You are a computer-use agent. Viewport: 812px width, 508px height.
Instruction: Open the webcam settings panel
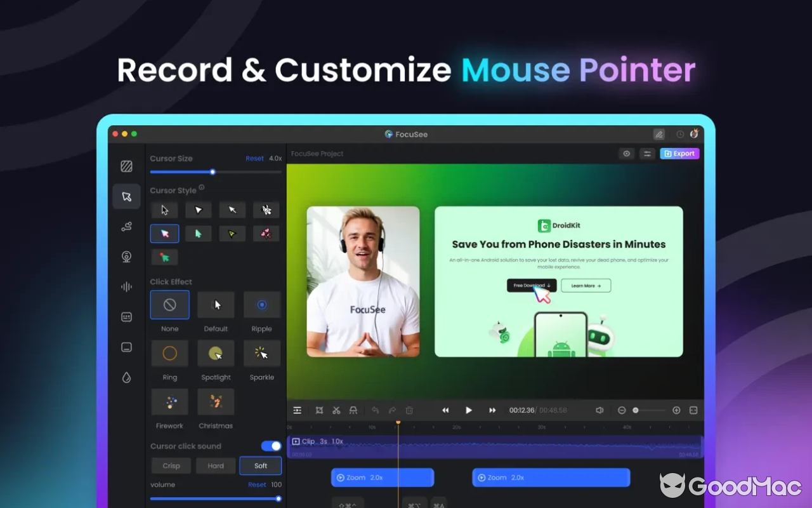(126, 256)
